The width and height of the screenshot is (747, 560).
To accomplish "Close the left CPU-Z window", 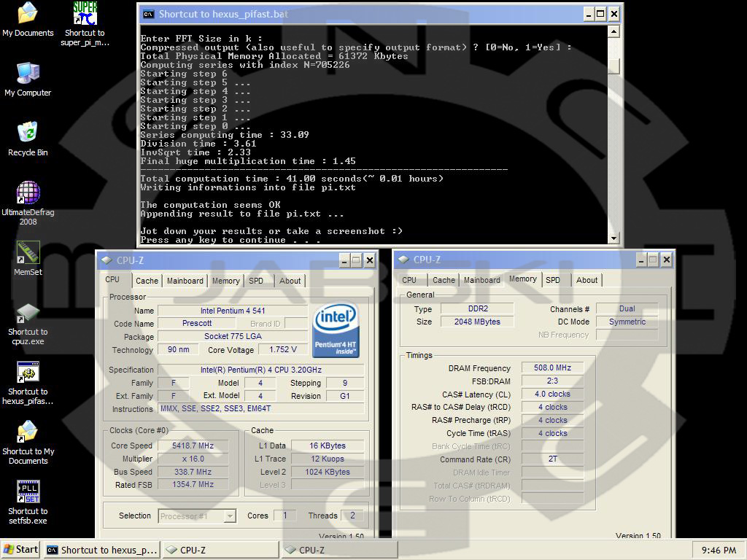I will point(369,260).
